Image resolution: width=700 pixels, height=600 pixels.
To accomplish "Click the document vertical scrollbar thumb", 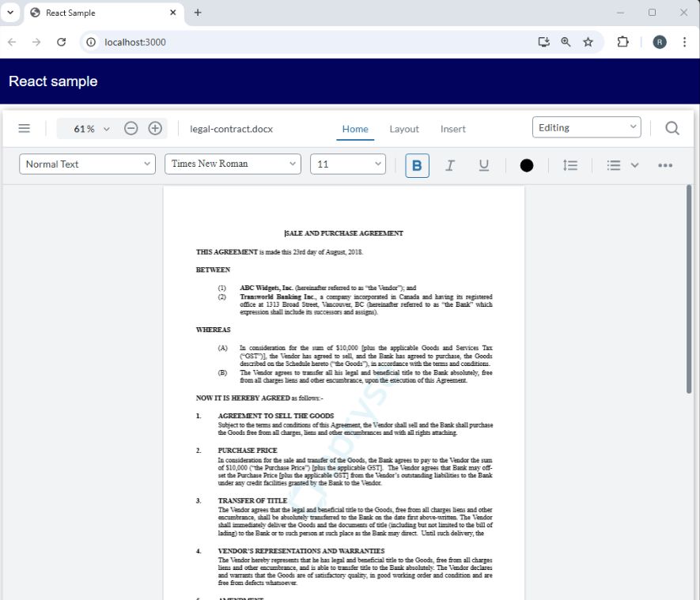I will (688, 289).
